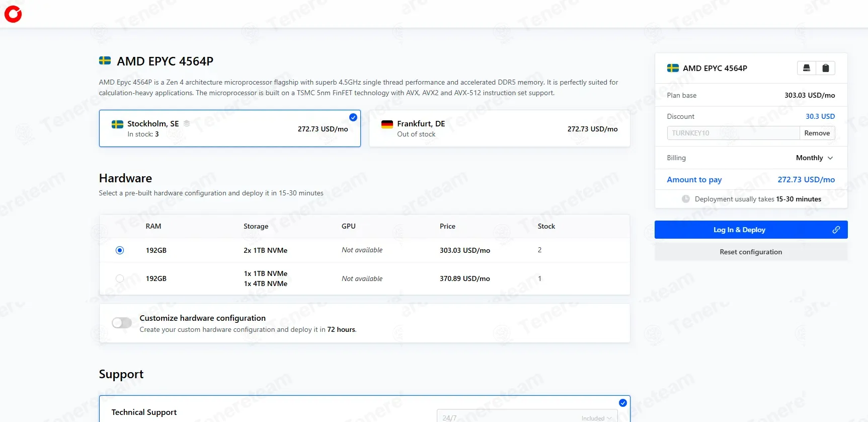The height and width of the screenshot is (422, 868).
Task: Click the Stock column header
Action: tap(546, 226)
